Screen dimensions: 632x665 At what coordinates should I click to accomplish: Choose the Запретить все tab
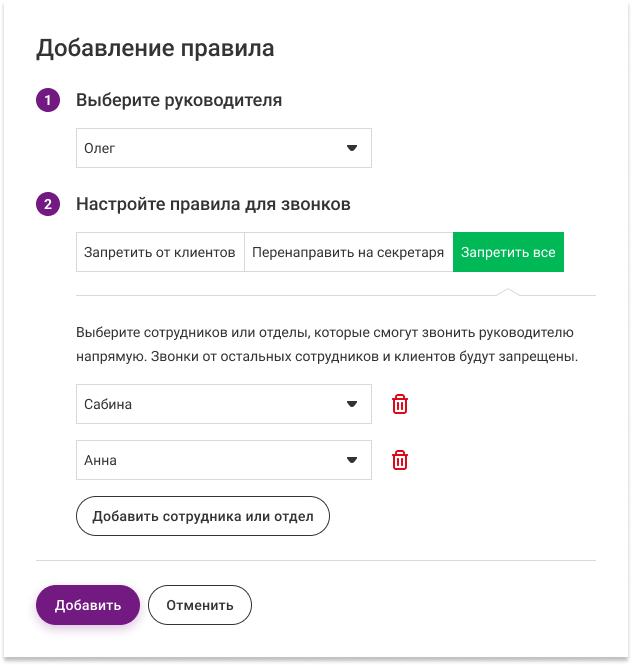(x=508, y=253)
